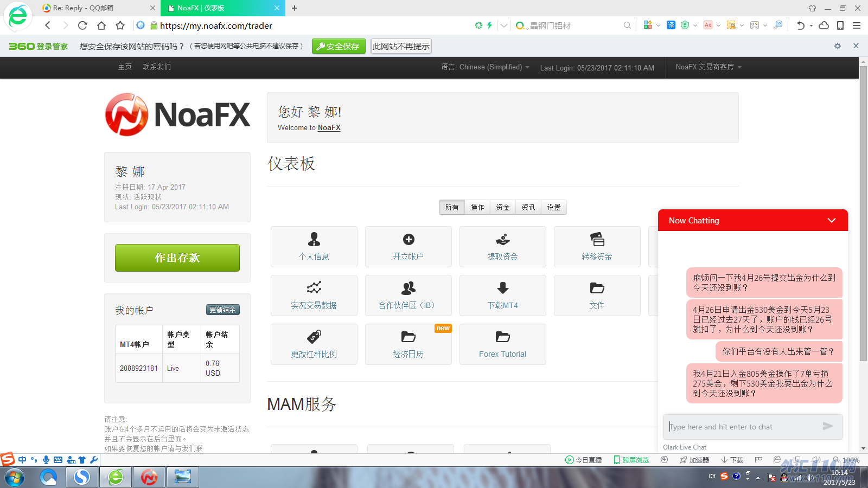Collapse the Now Chatting panel chevron
This screenshot has width=868, height=488.
click(x=832, y=221)
